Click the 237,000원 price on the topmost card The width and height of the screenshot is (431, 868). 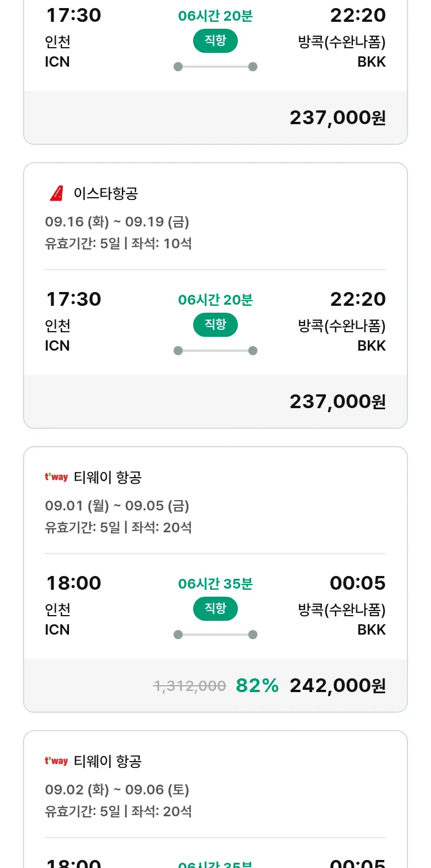[337, 117]
